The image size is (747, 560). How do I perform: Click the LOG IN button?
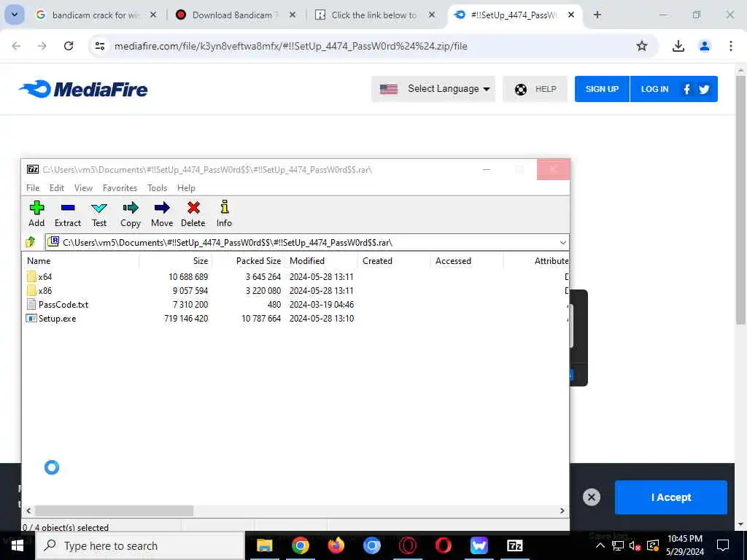pos(654,89)
